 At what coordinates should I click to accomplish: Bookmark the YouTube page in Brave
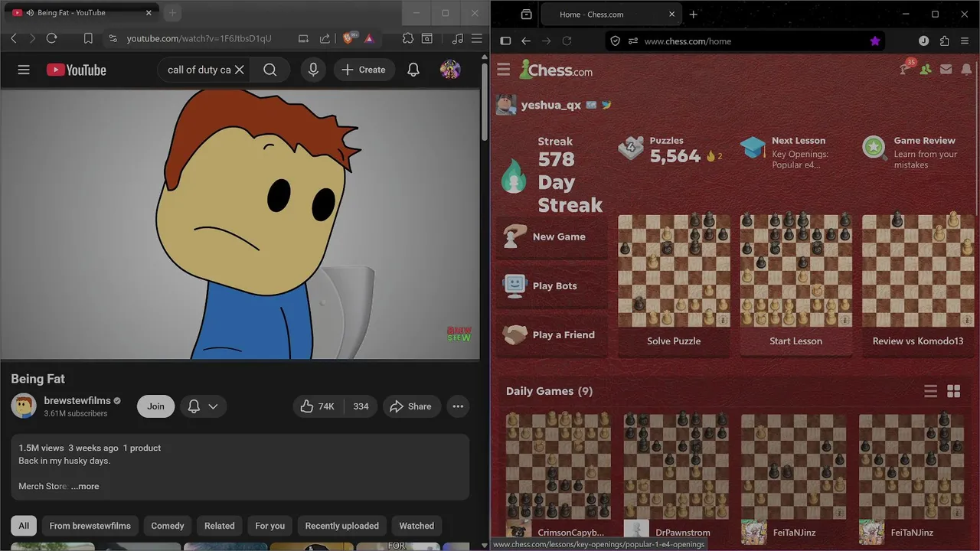88,38
